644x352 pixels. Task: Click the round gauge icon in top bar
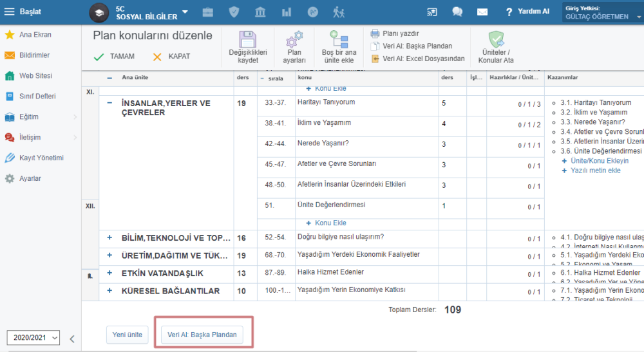pyautogui.click(x=312, y=12)
